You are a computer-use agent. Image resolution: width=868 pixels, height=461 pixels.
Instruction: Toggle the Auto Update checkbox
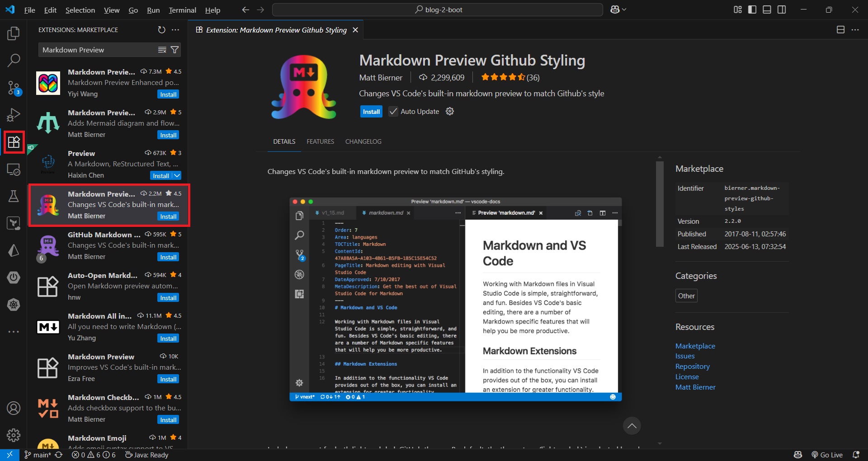(x=393, y=111)
